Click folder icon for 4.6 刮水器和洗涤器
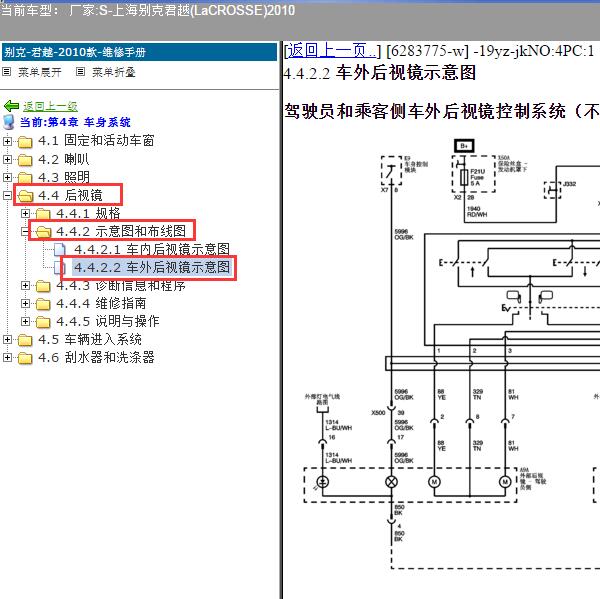This screenshot has height=599, width=600. tap(25, 358)
